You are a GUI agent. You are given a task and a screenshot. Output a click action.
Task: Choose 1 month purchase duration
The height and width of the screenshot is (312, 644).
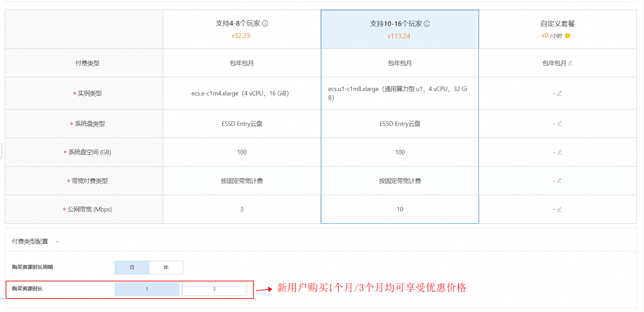tap(147, 289)
